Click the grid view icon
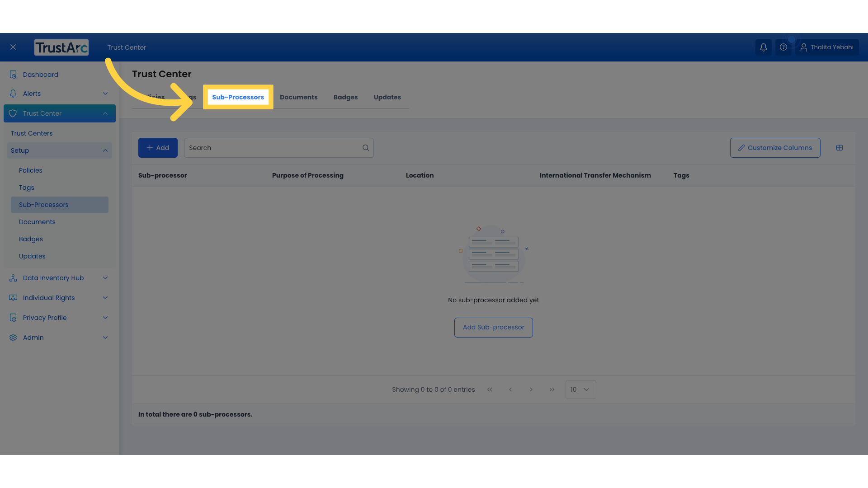The height and width of the screenshot is (488, 868). [x=840, y=148]
